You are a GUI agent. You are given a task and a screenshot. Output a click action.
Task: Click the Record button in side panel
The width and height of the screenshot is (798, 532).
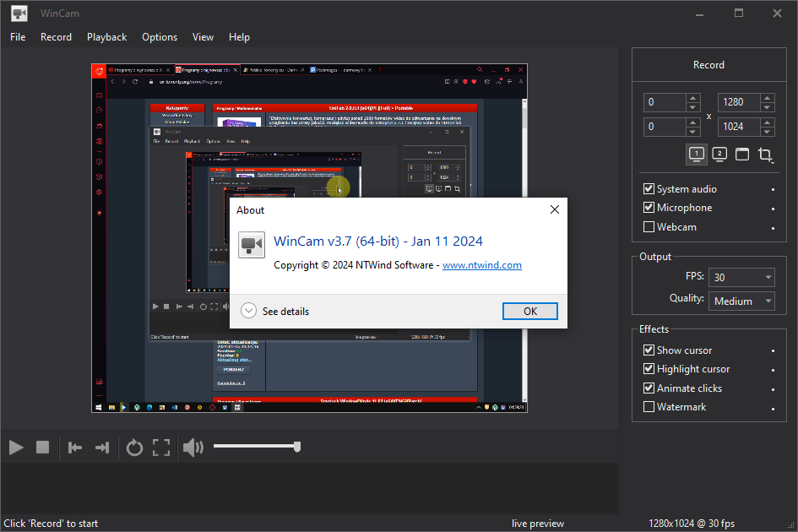tap(709, 65)
